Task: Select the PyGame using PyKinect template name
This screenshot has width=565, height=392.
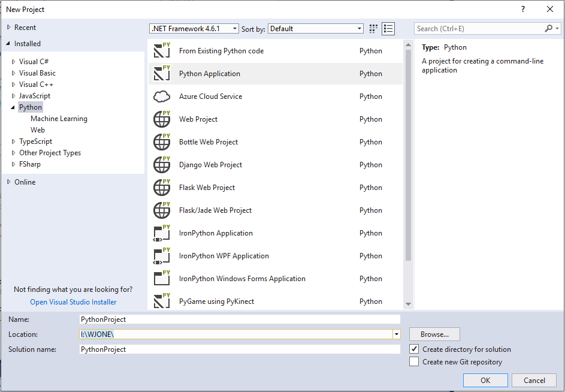Action: click(216, 301)
